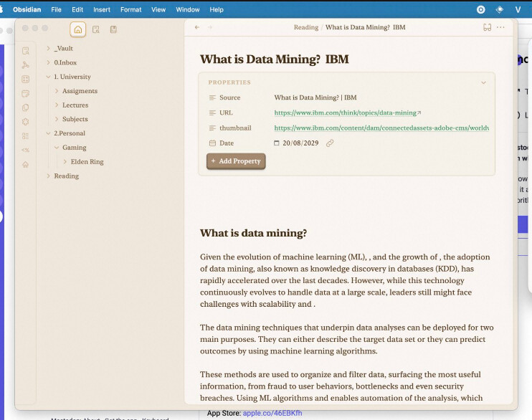Viewport: 532px width, 420px height.
Task: Collapse the 1. University folder
Action: point(48,77)
